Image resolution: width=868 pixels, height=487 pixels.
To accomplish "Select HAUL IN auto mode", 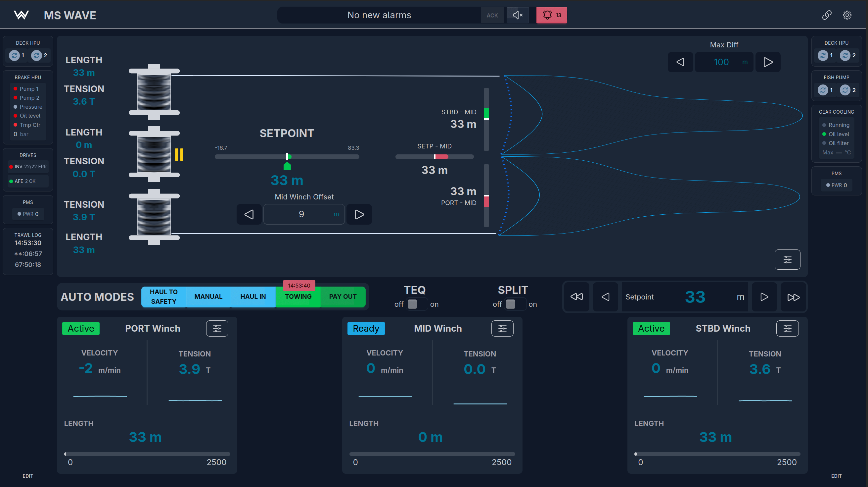I will (253, 297).
